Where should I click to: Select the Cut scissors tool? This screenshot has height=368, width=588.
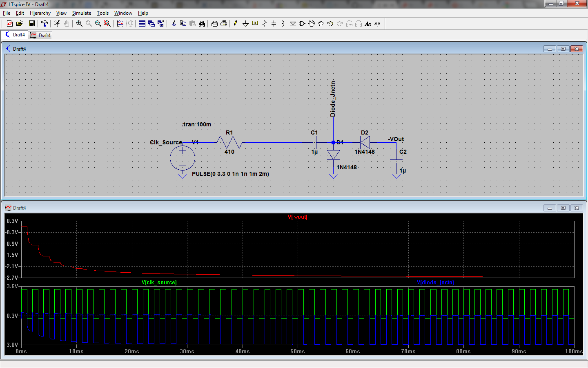click(x=174, y=24)
